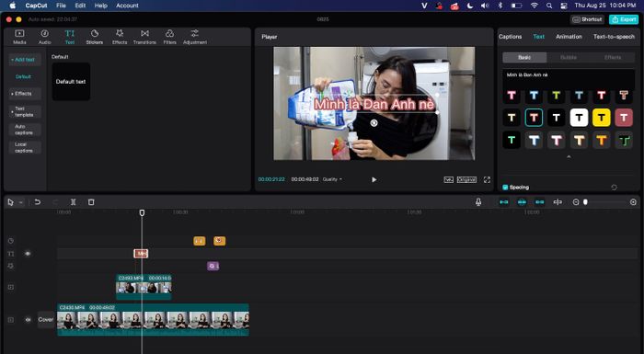This screenshot has height=354, width=644.
Task: Delete selected clip with trash icon
Action: click(x=91, y=202)
